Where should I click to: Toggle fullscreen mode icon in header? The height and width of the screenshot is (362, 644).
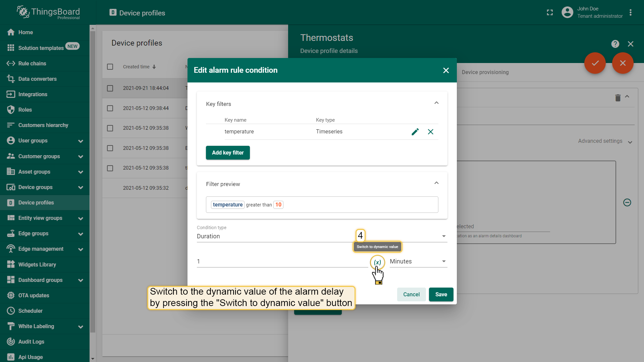(x=550, y=13)
